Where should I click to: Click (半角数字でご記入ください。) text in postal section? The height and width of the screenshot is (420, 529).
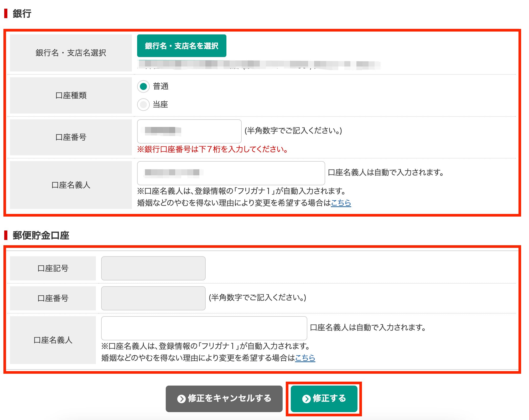257,298
